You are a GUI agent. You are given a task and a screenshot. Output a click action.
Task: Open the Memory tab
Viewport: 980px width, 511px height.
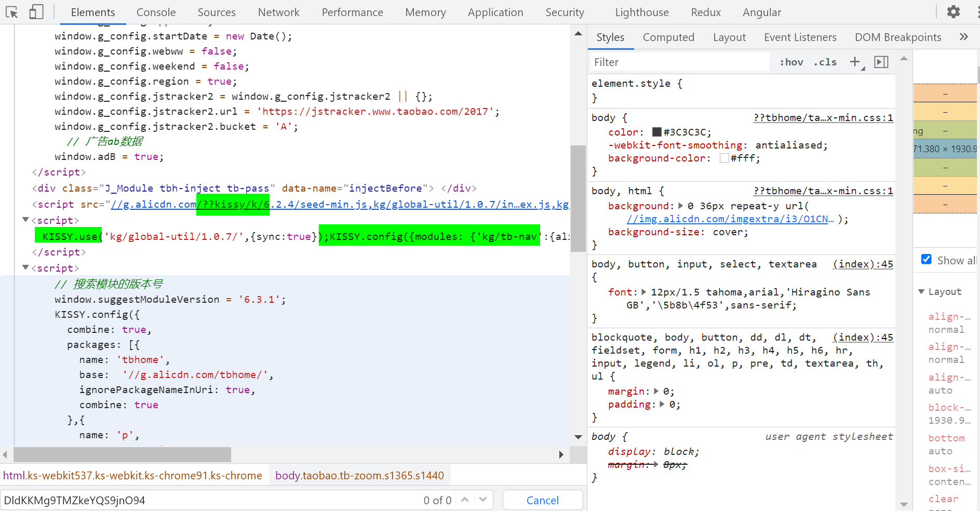coord(425,12)
